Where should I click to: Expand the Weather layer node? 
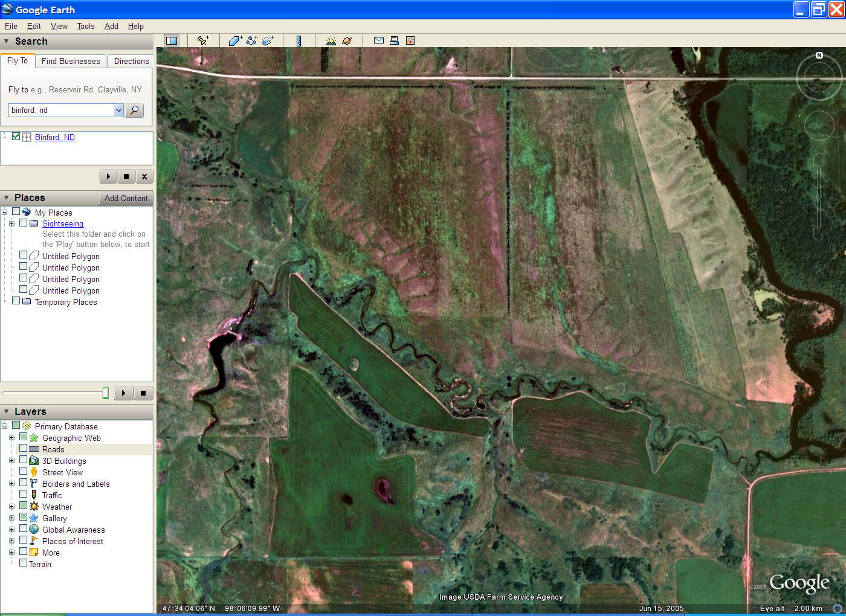[11, 506]
